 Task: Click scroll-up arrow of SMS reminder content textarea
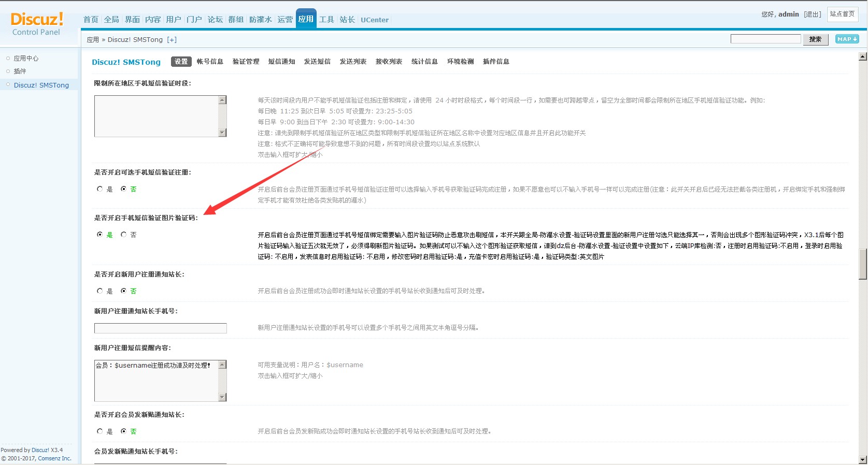[222, 365]
